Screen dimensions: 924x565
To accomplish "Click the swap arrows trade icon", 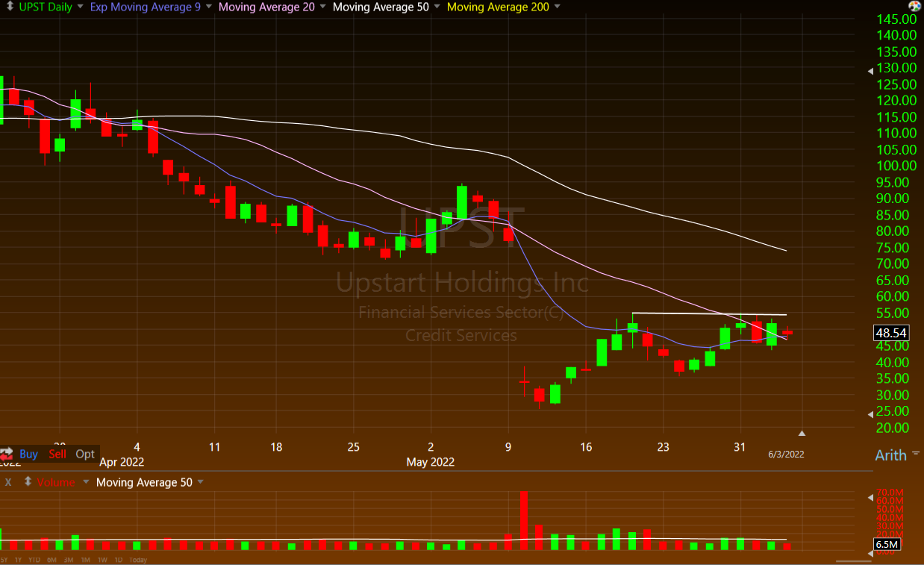I will coord(7,453).
